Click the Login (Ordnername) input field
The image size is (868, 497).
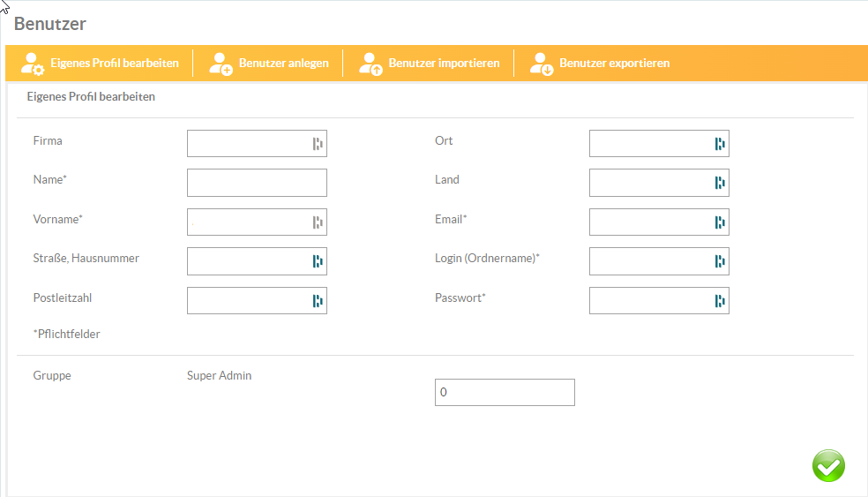649,261
